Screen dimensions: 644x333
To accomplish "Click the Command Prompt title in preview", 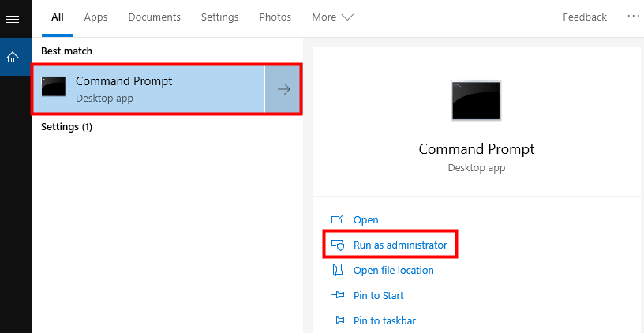I will [x=477, y=148].
